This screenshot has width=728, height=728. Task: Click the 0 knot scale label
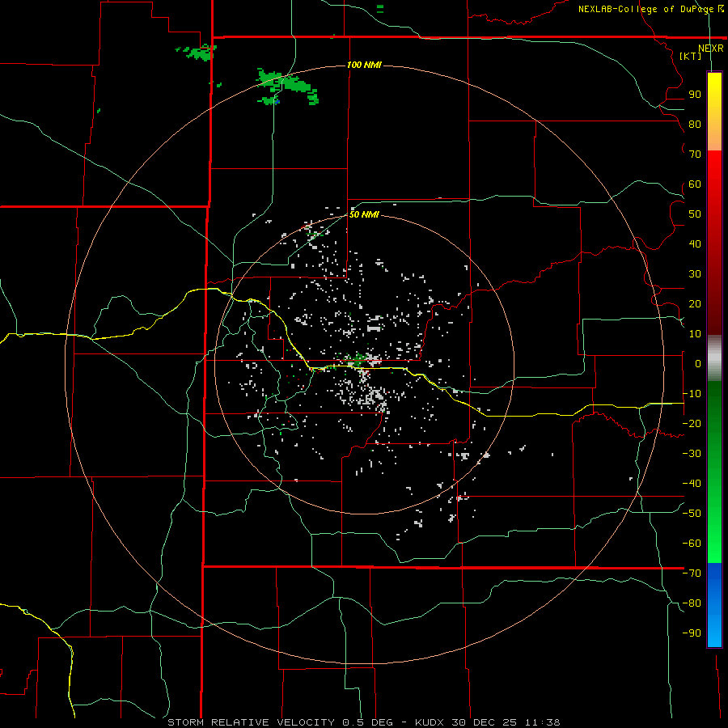698,363
